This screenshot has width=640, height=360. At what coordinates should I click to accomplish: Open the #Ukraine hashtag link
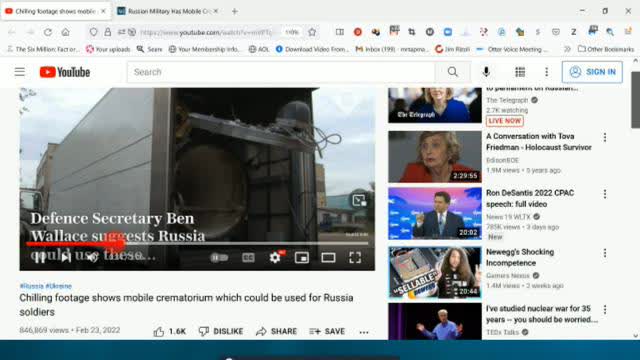point(59,286)
